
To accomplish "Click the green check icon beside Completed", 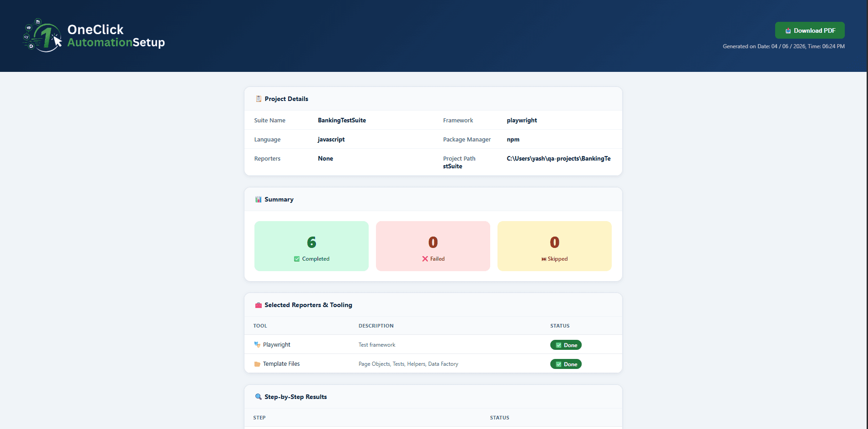I will coord(297,259).
